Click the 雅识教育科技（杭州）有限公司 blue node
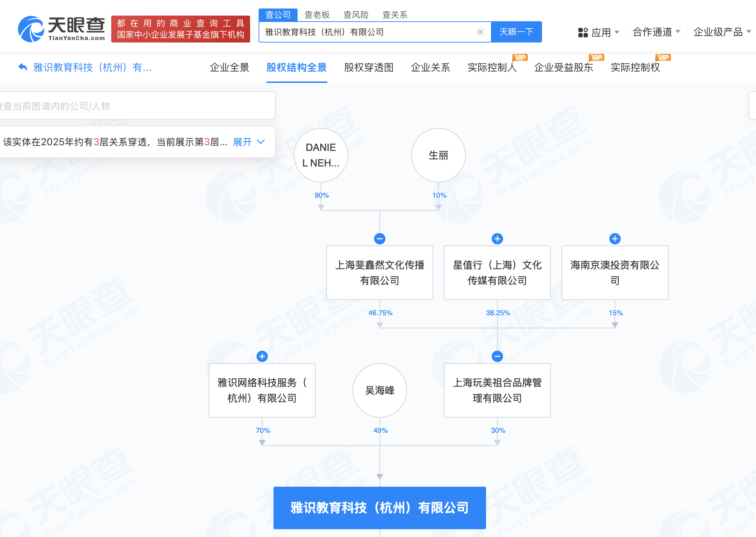The image size is (756, 537). [x=379, y=508]
